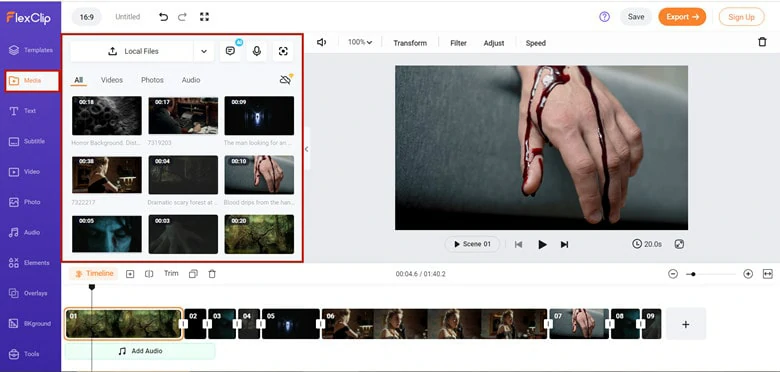The height and width of the screenshot is (372, 780).
Task: Select the Audio media tab
Action: (191, 80)
